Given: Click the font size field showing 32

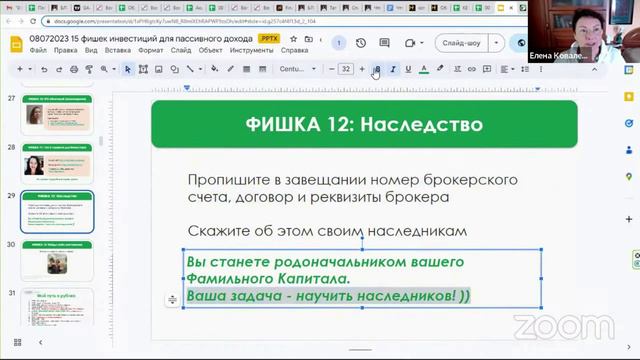Looking at the screenshot, I should pyautogui.click(x=346, y=69).
